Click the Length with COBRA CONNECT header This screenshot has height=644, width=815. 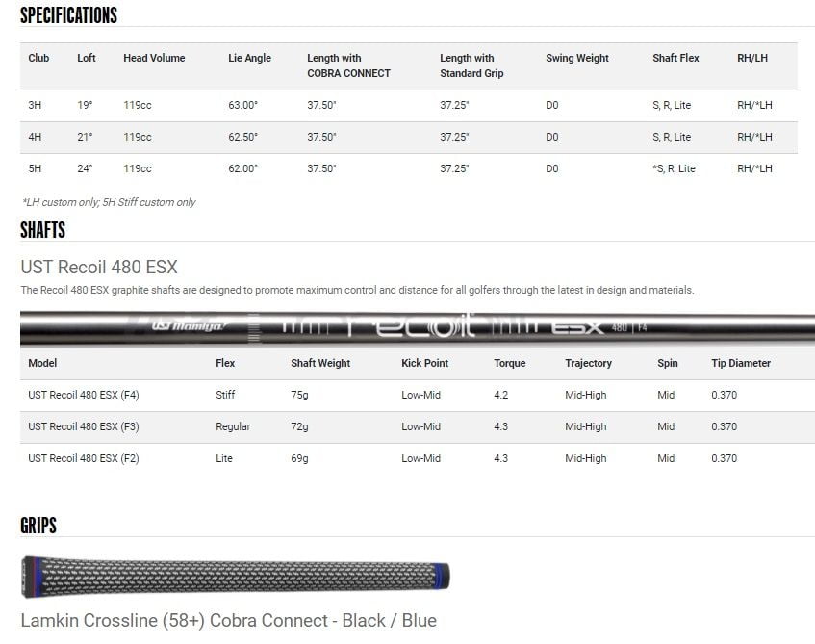pyautogui.click(x=348, y=65)
